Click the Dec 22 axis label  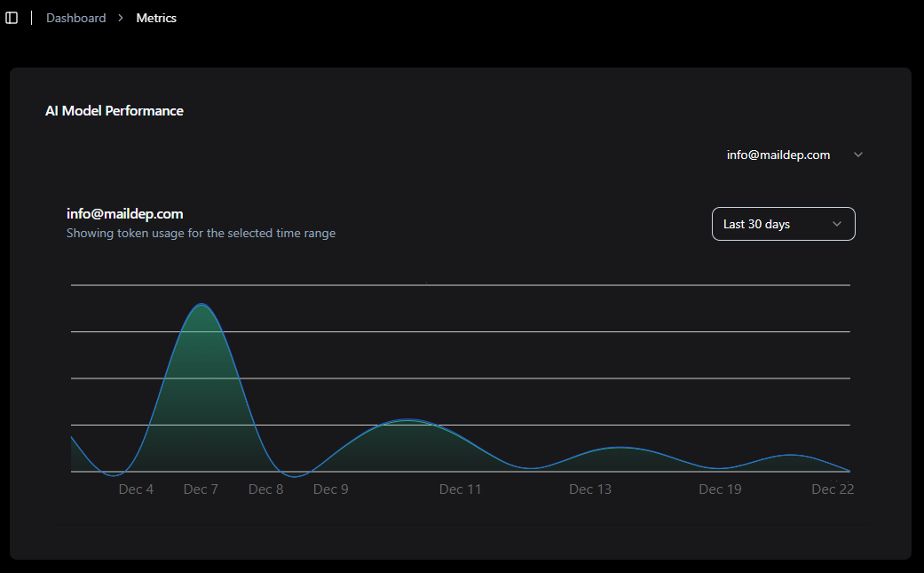pos(833,489)
